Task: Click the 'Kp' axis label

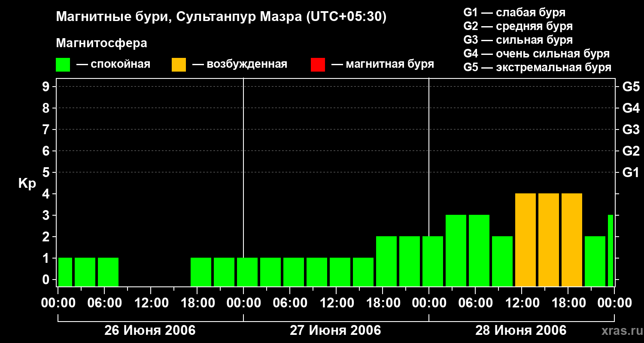Action: coord(27,184)
